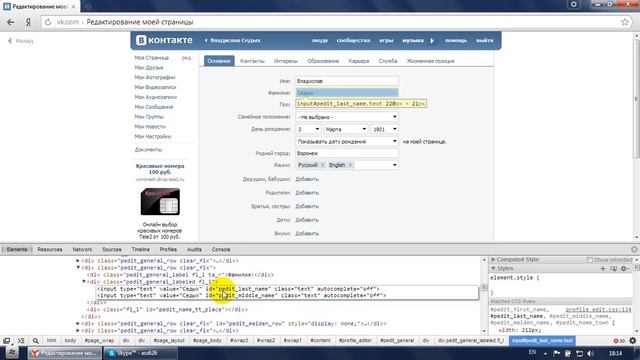The width and height of the screenshot is (640, 360).
Task: Click into the Имя input field
Action: (347, 81)
